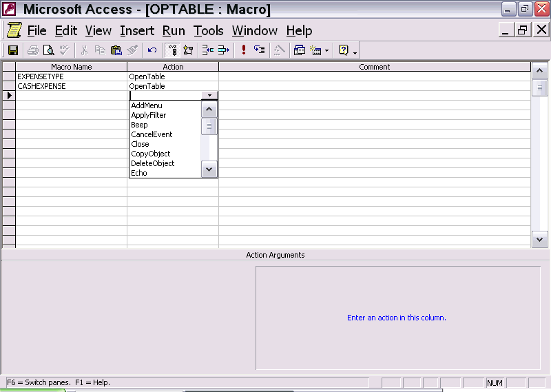
Task: Open the Tools menu
Action: (209, 31)
